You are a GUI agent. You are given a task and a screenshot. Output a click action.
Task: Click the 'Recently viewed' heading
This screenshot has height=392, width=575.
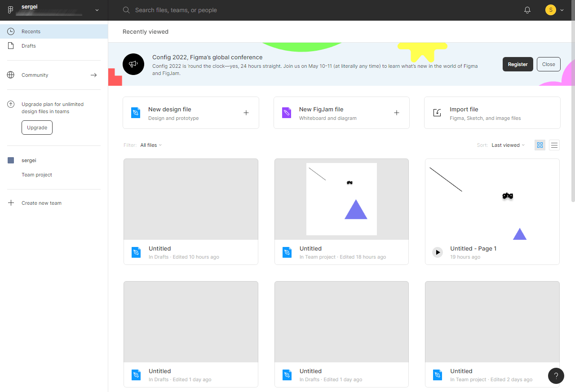(146, 32)
